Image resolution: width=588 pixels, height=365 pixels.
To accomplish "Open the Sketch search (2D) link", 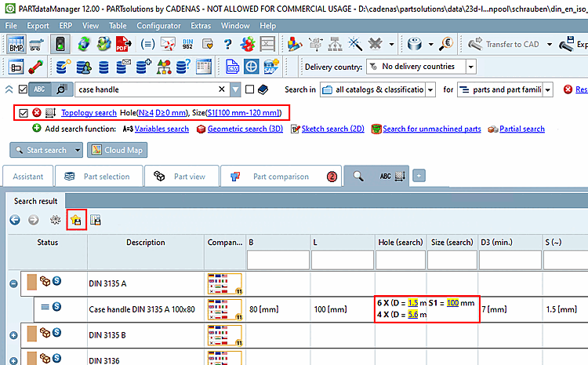I will click(333, 129).
